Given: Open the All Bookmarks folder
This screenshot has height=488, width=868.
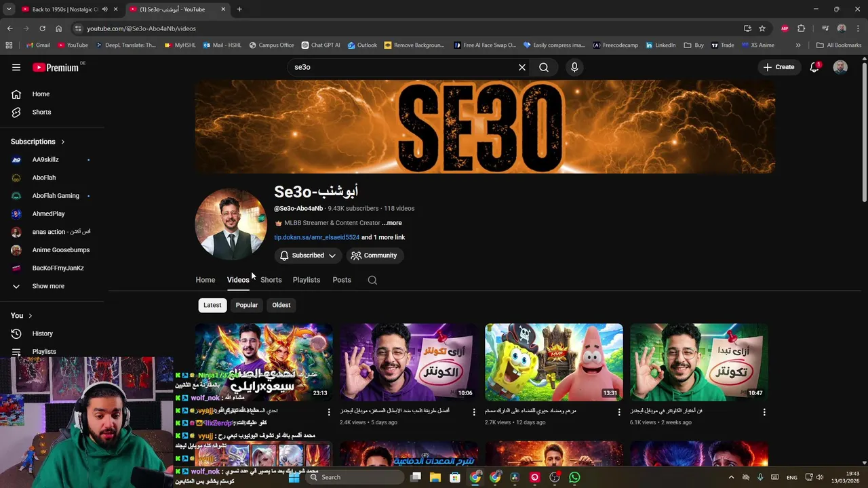Looking at the screenshot, I should [839, 45].
